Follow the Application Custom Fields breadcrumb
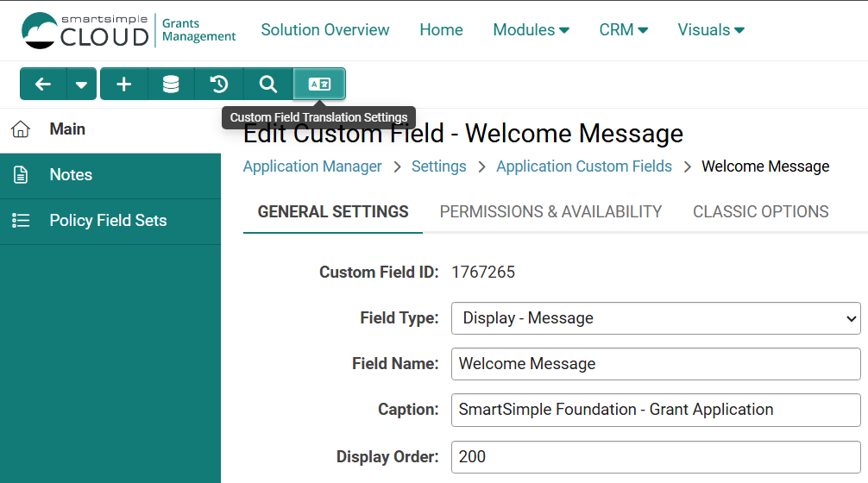Image resolution: width=868 pixels, height=483 pixels. [583, 166]
